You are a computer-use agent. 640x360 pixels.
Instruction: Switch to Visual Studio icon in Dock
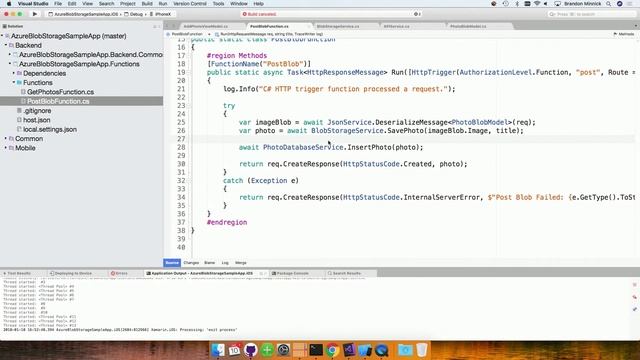tap(349, 350)
